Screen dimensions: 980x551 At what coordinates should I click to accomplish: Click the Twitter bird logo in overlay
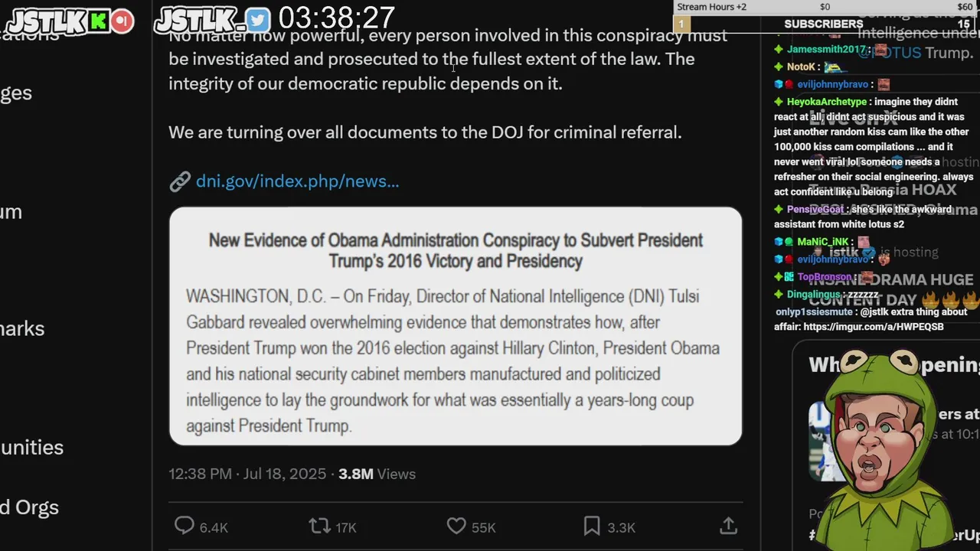click(x=258, y=20)
